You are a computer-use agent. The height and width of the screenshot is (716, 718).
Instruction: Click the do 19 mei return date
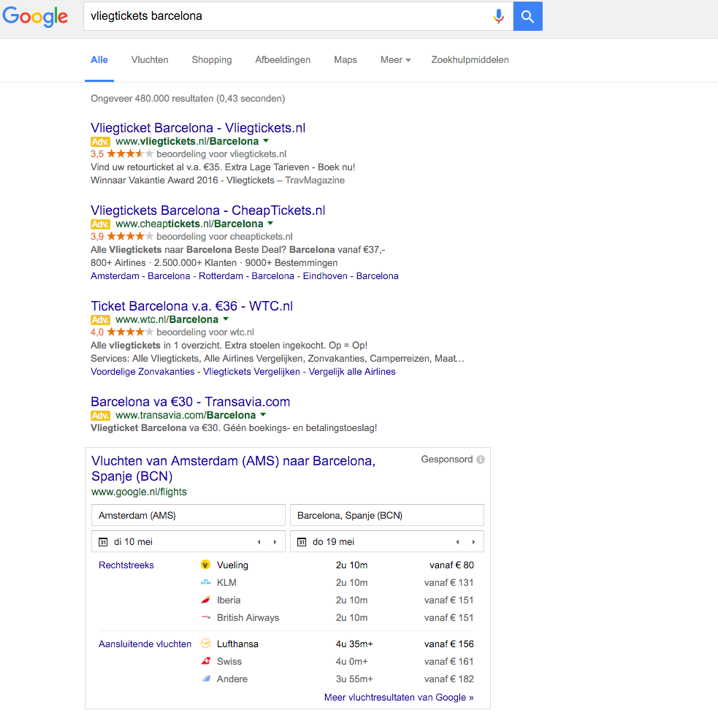[x=333, y=542]
